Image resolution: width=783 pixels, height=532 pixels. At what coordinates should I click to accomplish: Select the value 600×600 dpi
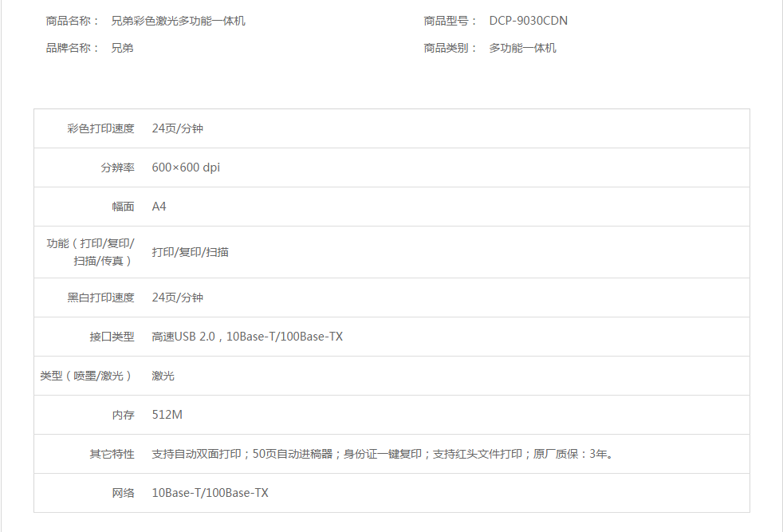186,167
